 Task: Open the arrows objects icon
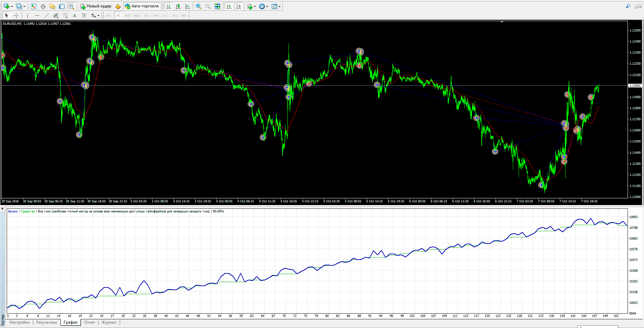coord(93,15)
